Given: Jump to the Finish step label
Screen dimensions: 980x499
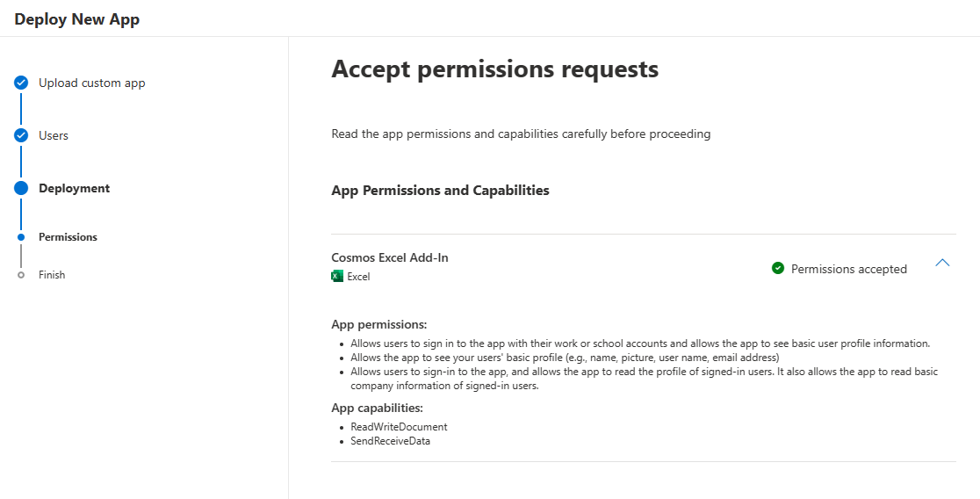Looking at the screenshot, I should click(x=52, y=274).
